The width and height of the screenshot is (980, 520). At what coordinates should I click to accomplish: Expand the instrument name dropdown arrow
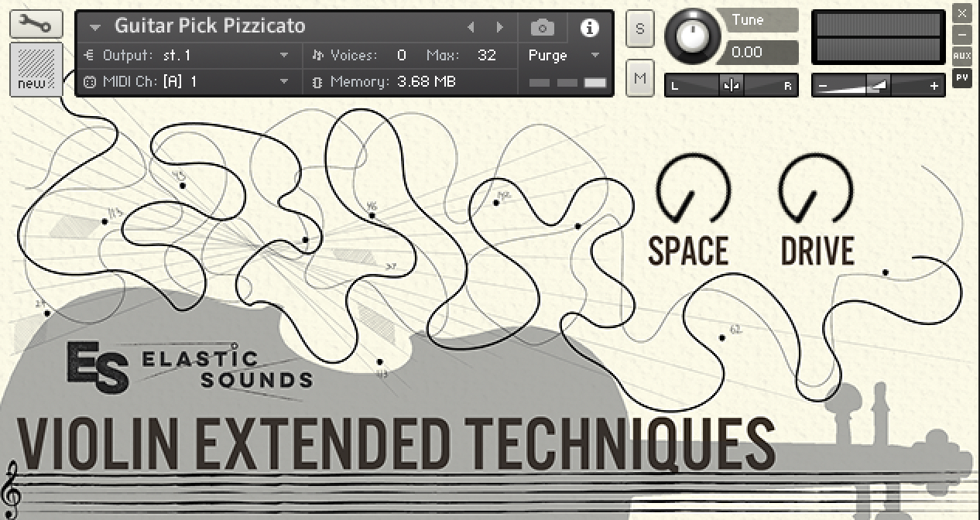[95, 27]
